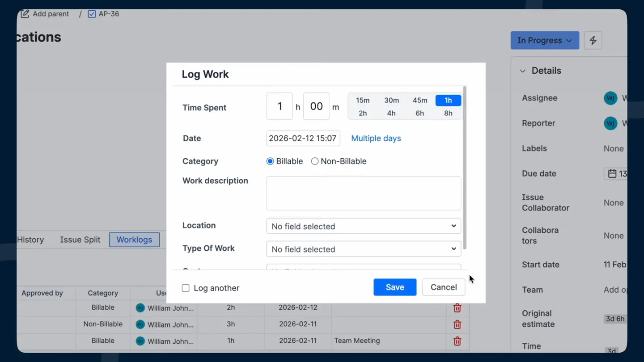The width and height of the screenshot is (644, 362).
Task: Click the AP-36 breadcrumb link
Action: coord(109,14)
